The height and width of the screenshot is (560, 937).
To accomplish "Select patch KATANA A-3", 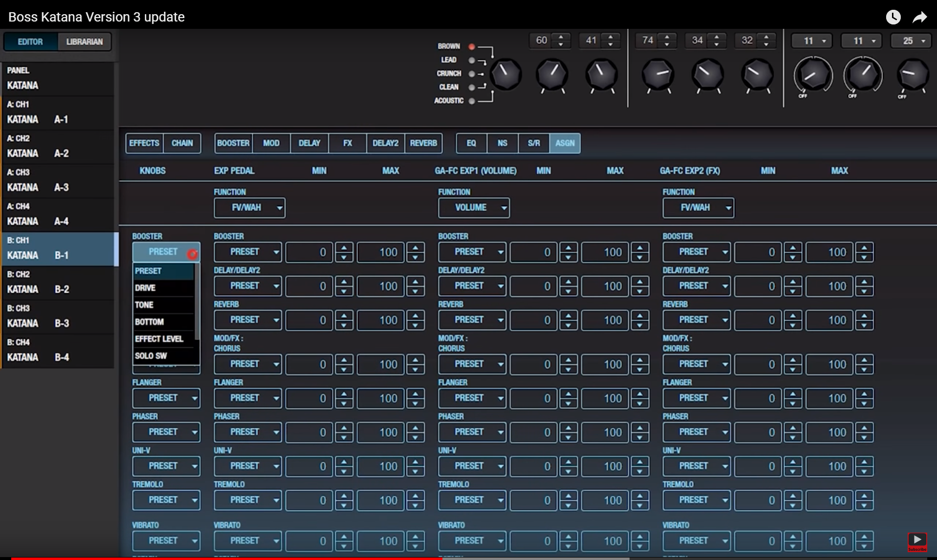I will pyautogui.click(x=58, y=180).
